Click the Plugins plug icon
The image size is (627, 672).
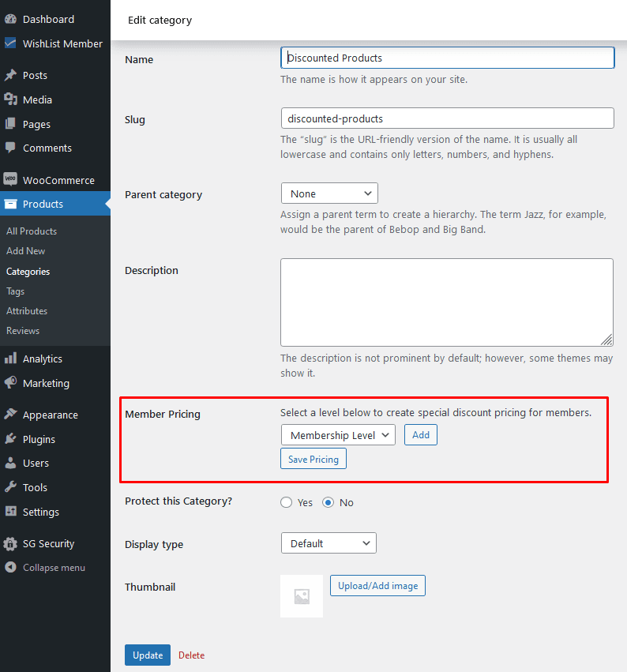pos(11,439)
